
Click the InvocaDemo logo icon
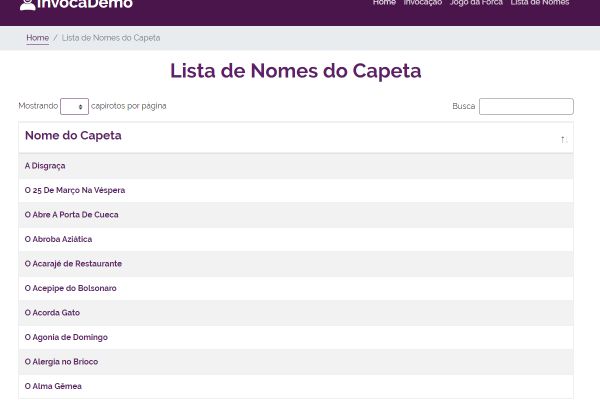tap(28, 4)
